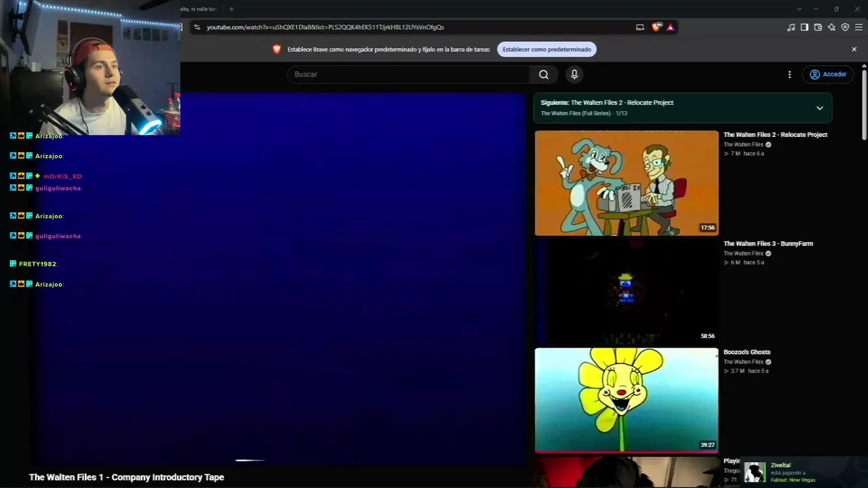
Task: Open the media control music note icon
Action: click(791, 27)
